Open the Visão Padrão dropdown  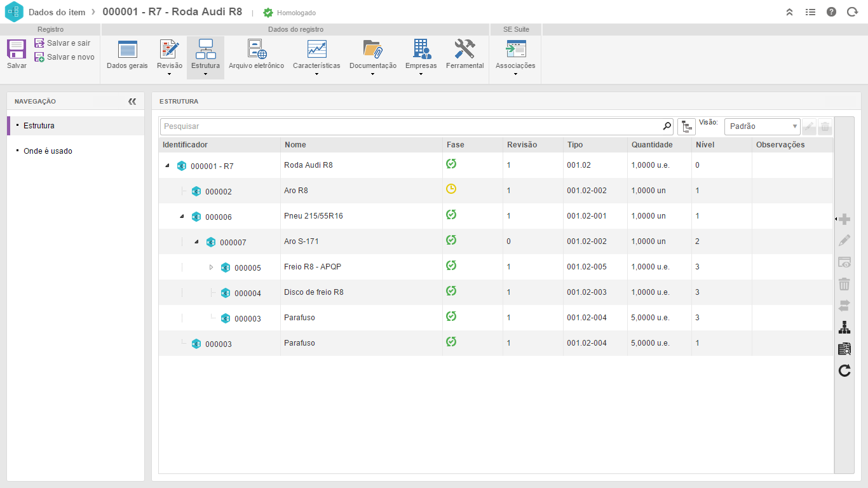click(x=762, y=126)
